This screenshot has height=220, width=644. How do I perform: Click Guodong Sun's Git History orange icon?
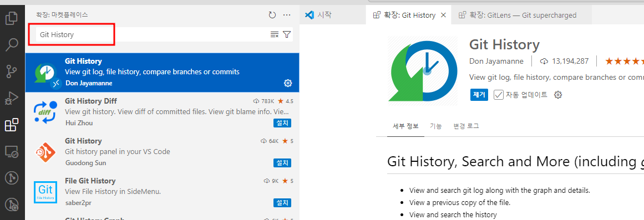click(x=45, y=152)
